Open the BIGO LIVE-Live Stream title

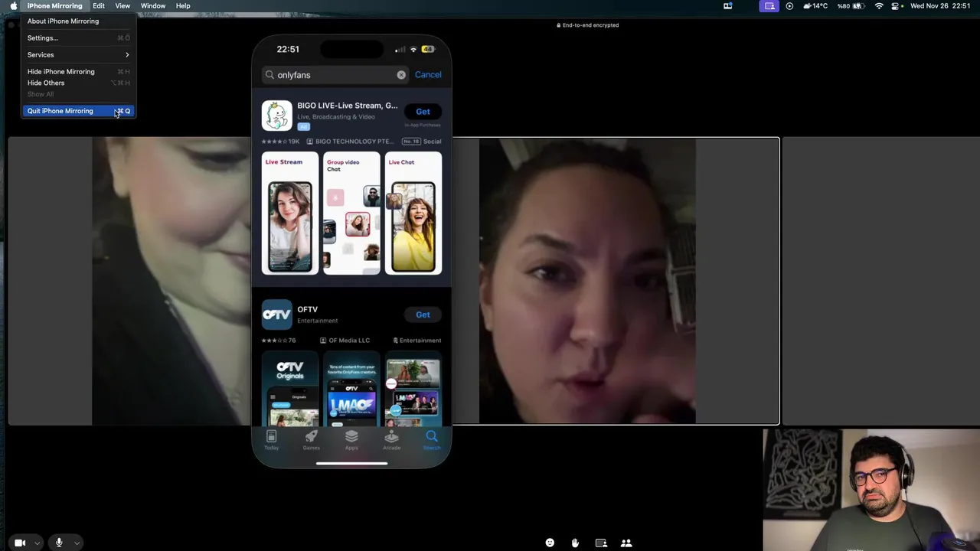point(347,106)
